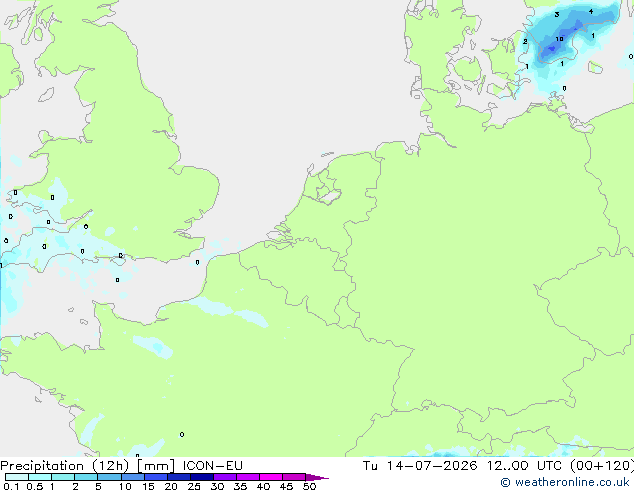The image size is (634, 490).
Task: Click the 1–2 mm legend color swatch
Action: pos(63,477)
